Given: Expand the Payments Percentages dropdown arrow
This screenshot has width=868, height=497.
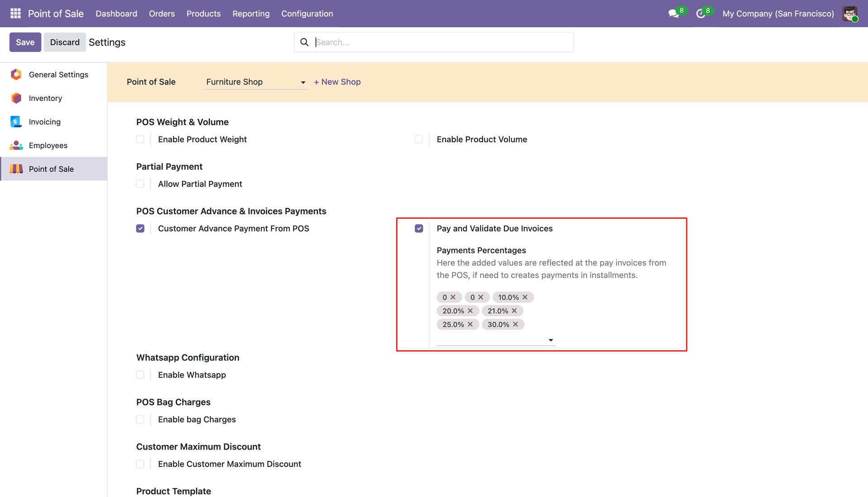Looking at the screenshot, I should click(551, 340).
